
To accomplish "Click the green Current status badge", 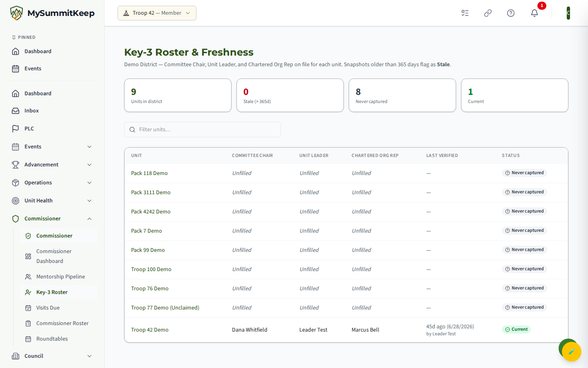I will [x=516, y=330].
